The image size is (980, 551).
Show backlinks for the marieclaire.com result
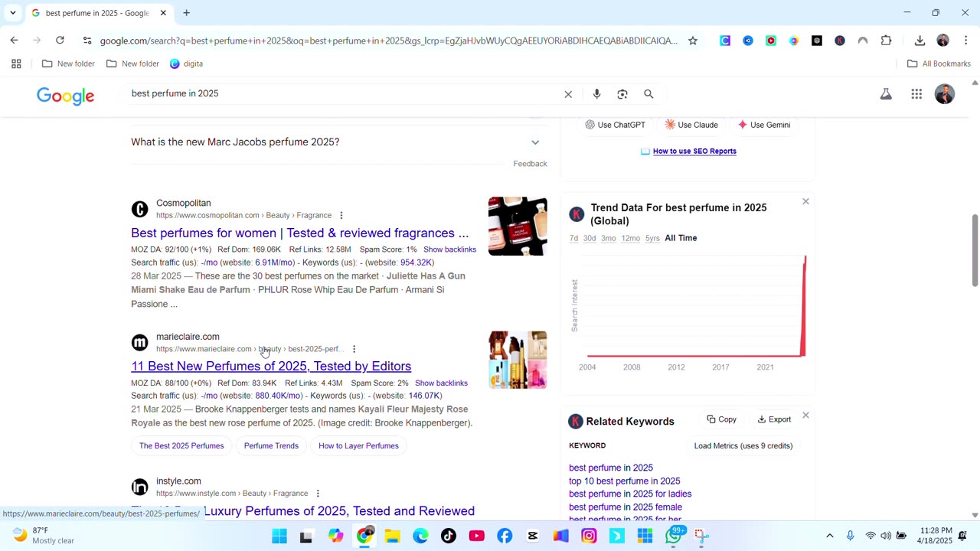pos(441,383)
